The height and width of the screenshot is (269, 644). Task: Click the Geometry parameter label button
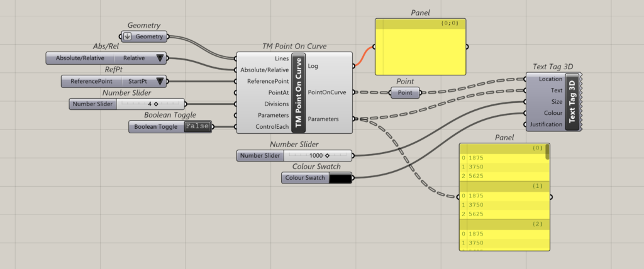coord(150,36)
